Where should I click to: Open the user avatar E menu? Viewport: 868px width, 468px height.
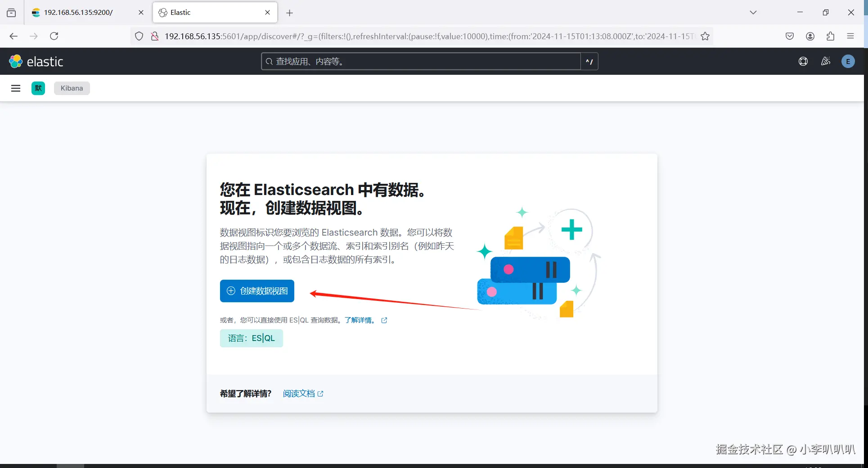[848, 61]
